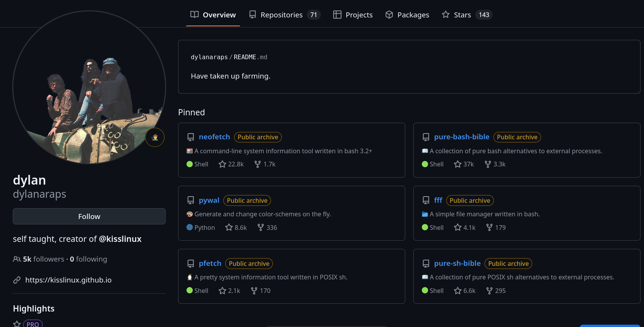The height and width of the screenshot is (327, 644).
Task: Click pfetch stargazers star icon
Action: [222, 291]
